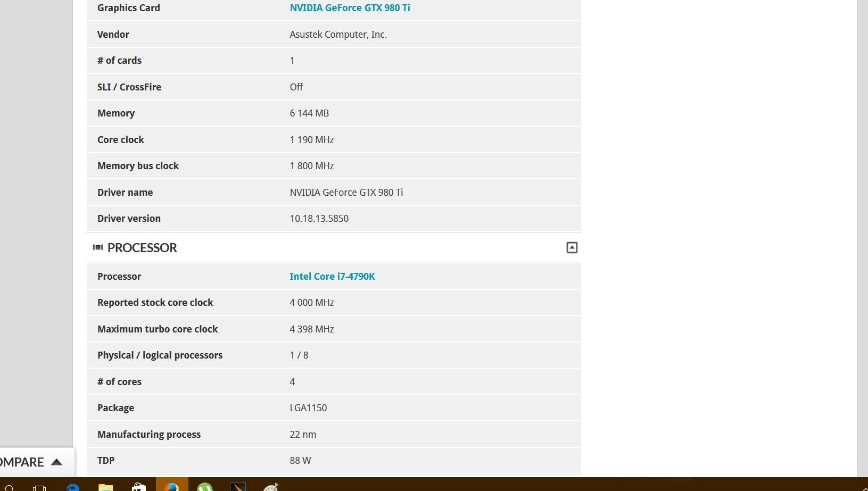This screenshot has width=868, height=491.
Task: Select the '22 nm' manufacturing value
Action: click(x=303, y=435)
